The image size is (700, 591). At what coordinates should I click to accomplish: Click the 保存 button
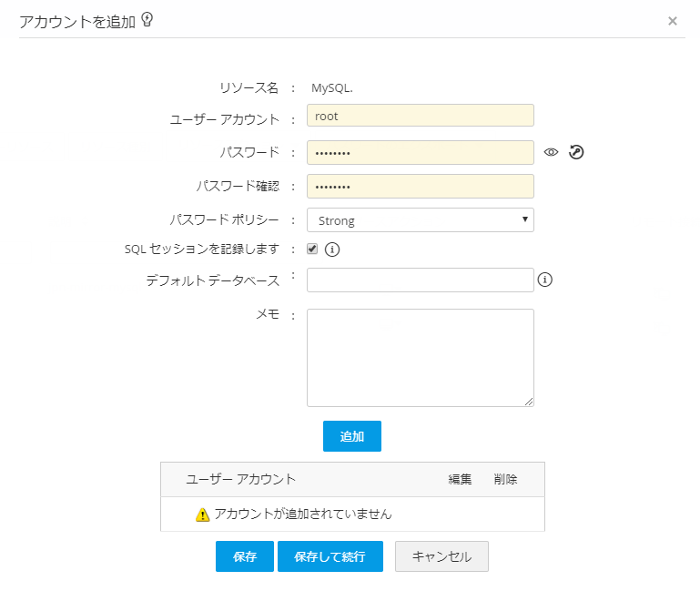tap(245, 556)
